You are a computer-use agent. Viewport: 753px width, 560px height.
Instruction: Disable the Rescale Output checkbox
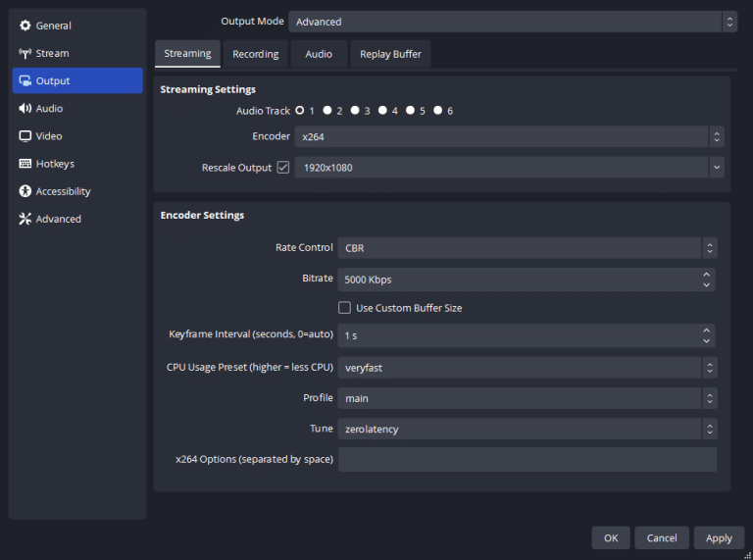(283, 167)
